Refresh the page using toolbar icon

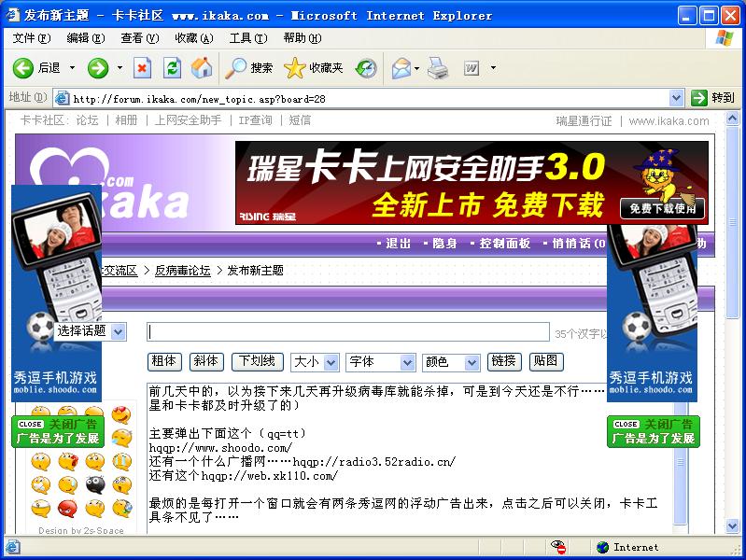(172, 68)
